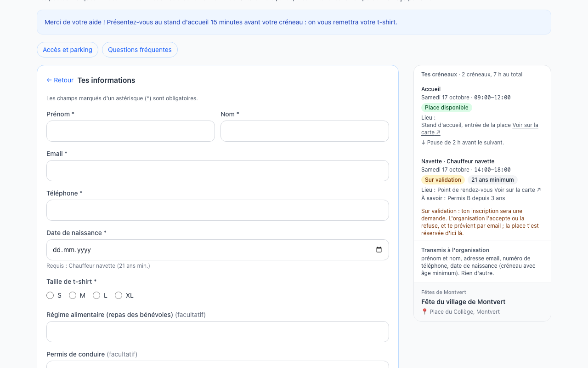Click Requis : Chauffeur navette hint
The image size is (588, 368).
[x=98, y=266]
